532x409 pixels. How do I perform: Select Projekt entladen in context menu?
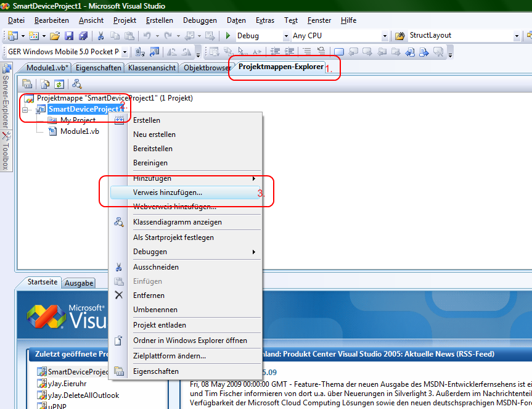[x=186, y=325]
